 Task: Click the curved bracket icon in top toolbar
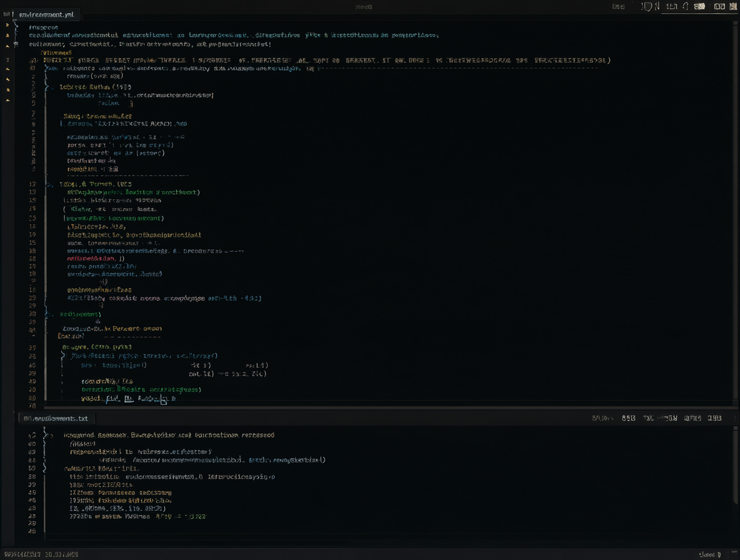pyautogui.click(x=686, y=7)
